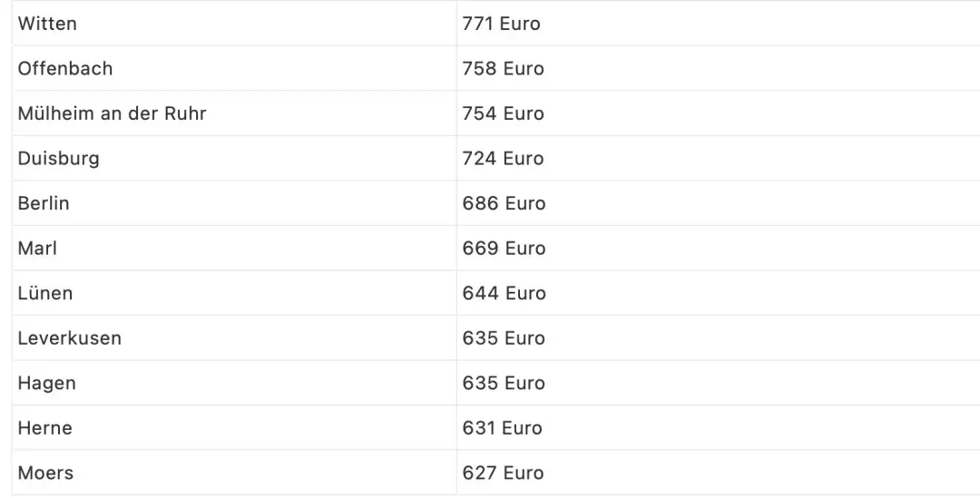Click the Hagen city cell
Image resolution: width=980 pixels, height=498 pixels.
(x=47, y=383)
